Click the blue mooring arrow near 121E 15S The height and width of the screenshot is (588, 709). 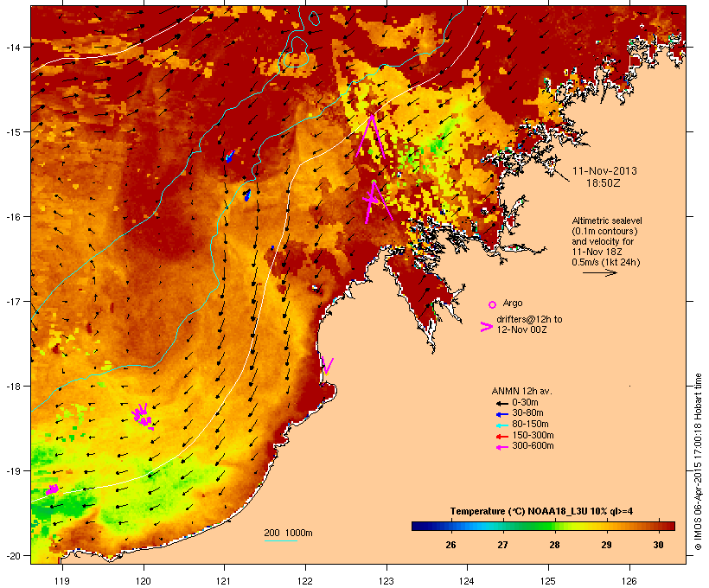pos(230,157)
